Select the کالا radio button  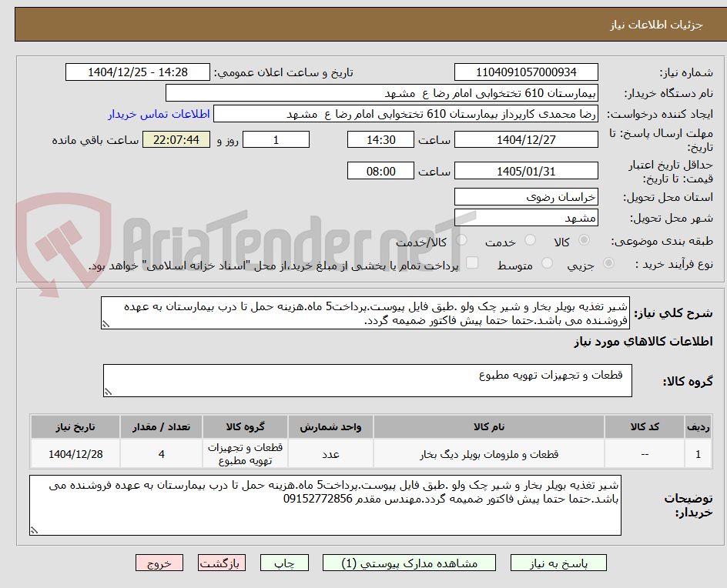click(585, 240)
